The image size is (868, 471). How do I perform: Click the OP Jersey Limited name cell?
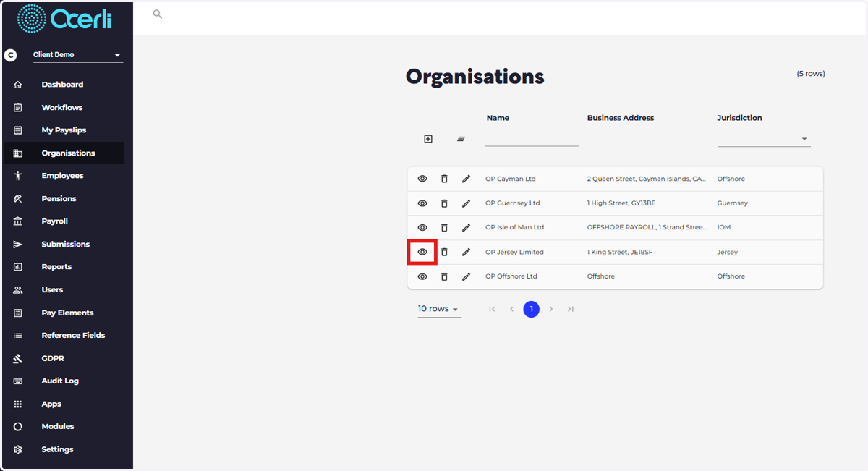514,252
